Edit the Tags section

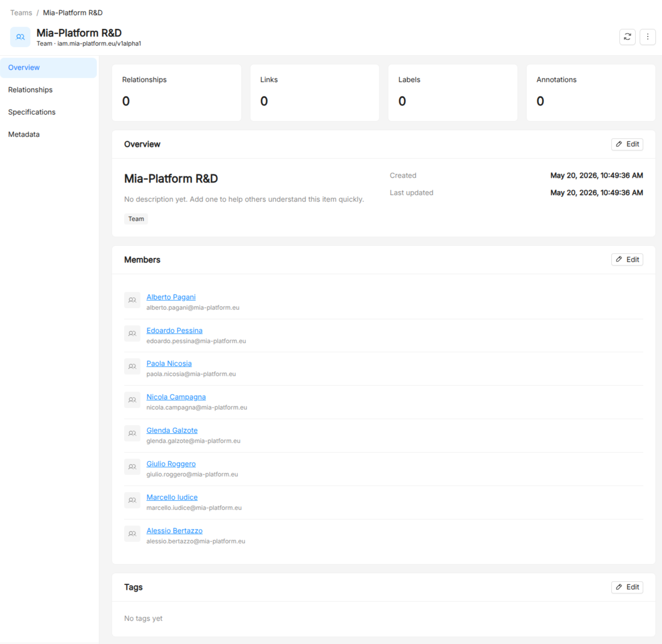tap(627, 587)
